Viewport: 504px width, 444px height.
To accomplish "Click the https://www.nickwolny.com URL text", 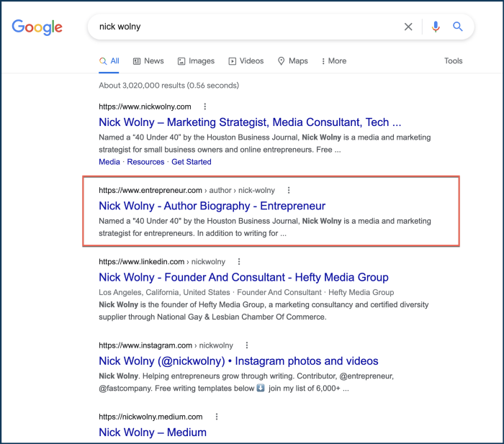I will click(x=145, y=107).
